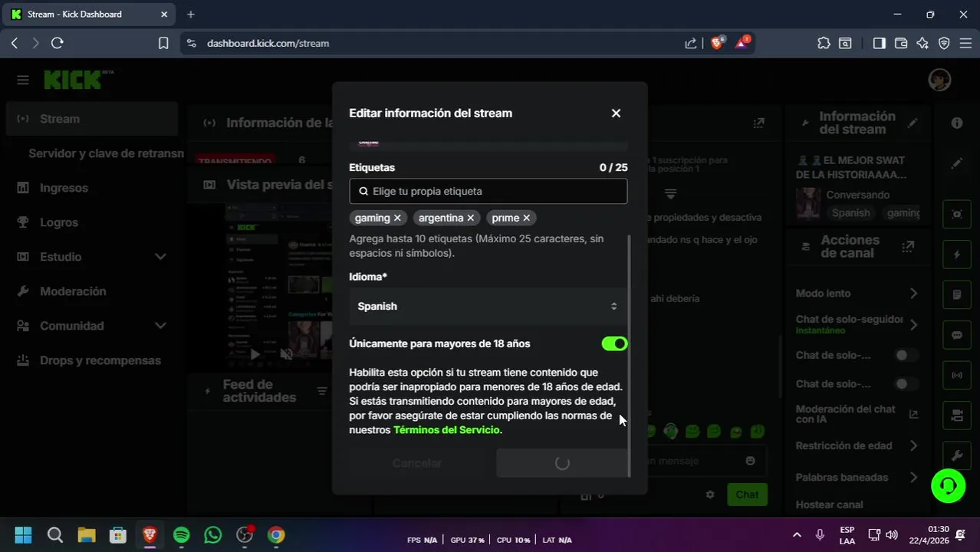Screen dimensions: 980x552
Task: Open chat settings gear icon
Action: (x=710, y=495)
